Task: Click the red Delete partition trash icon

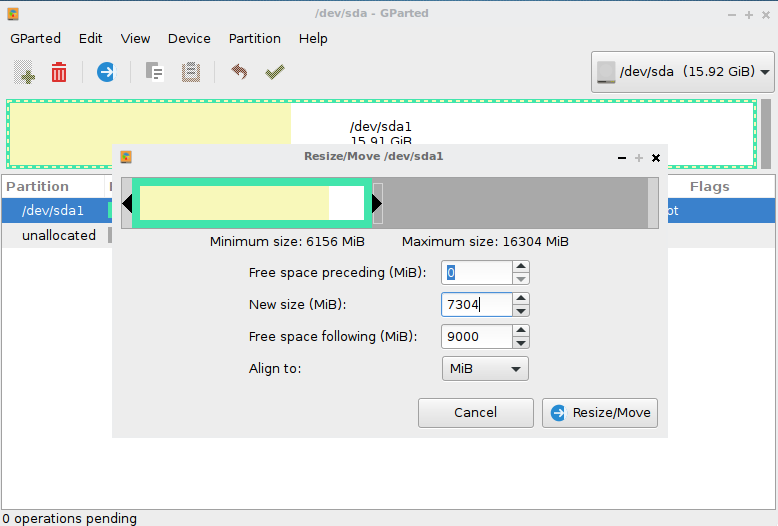Action: (59, 72)
